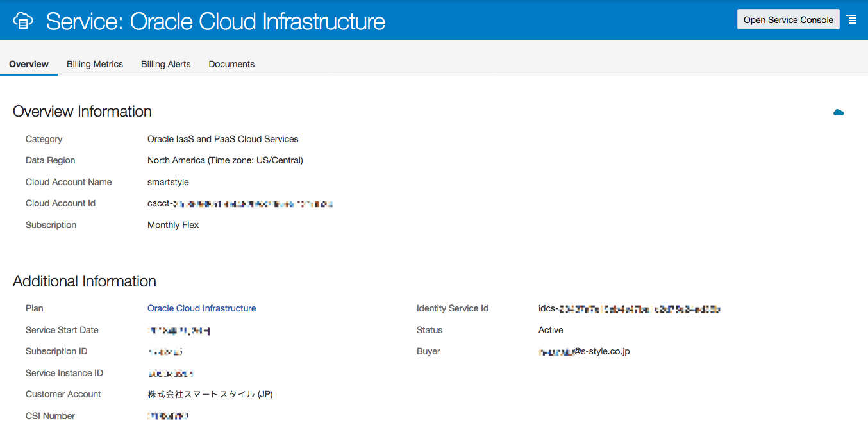Viewport: 868px width, 430px height.
Task: Click the CSI Number label
Action: coord(51,416)
